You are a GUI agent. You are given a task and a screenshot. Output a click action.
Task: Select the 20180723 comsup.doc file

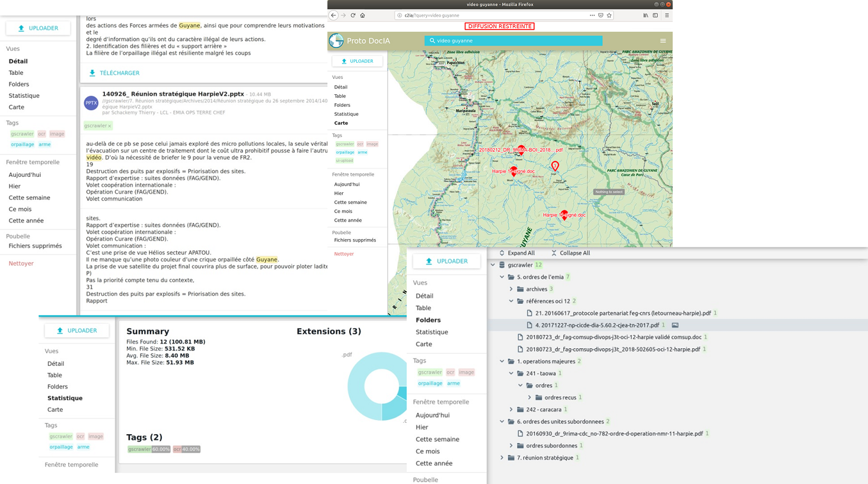click(x=613, y=337)
